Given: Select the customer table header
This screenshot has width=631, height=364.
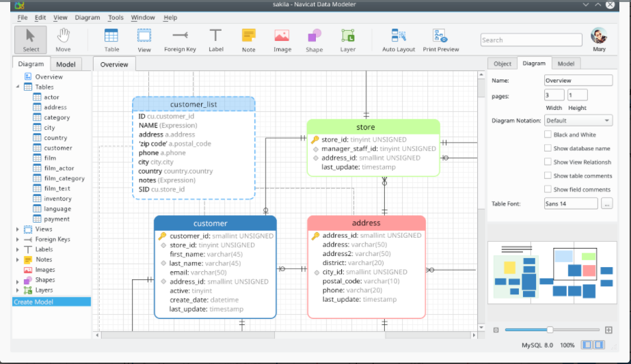Looking at the screenshot, I should [215, 223].
